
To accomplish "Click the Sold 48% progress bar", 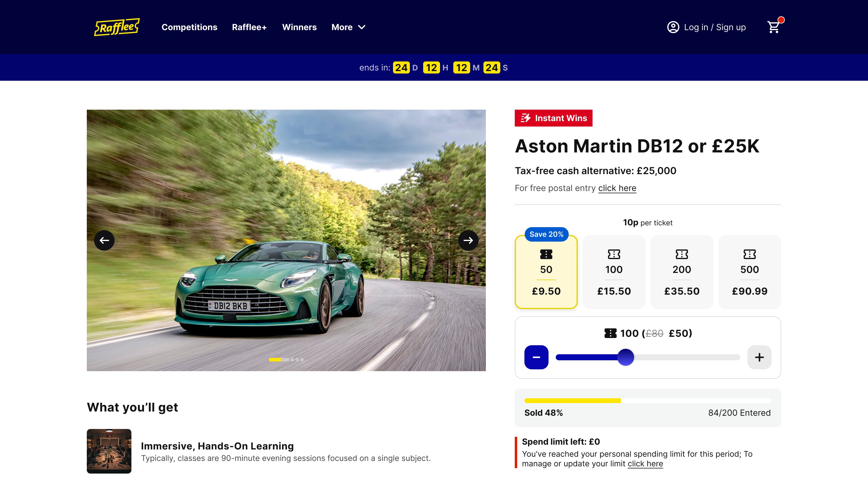I will (648, 400).
